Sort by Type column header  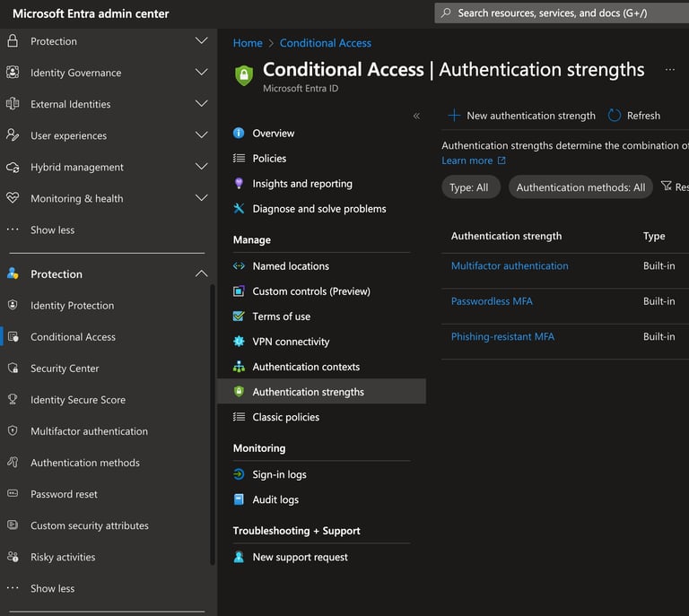(x=654, y=236)
